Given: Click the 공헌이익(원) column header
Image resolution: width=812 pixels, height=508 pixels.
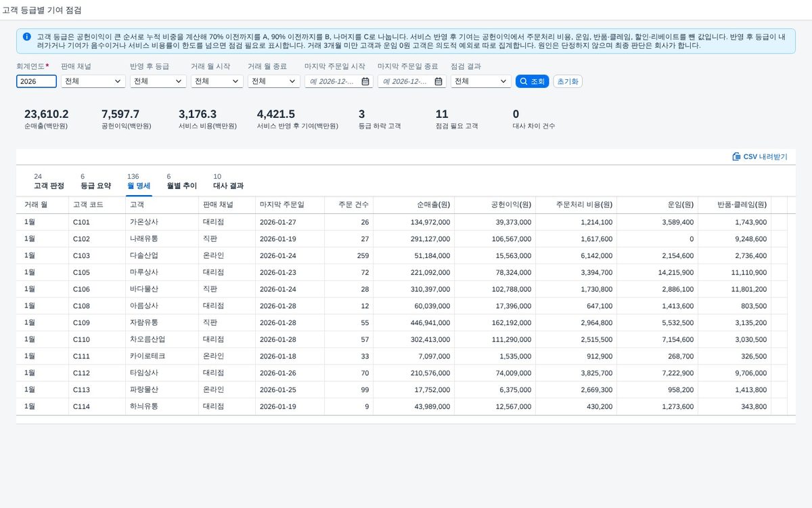Looking at the screenshot, I should pyautogui.click(x=495, y=205).
